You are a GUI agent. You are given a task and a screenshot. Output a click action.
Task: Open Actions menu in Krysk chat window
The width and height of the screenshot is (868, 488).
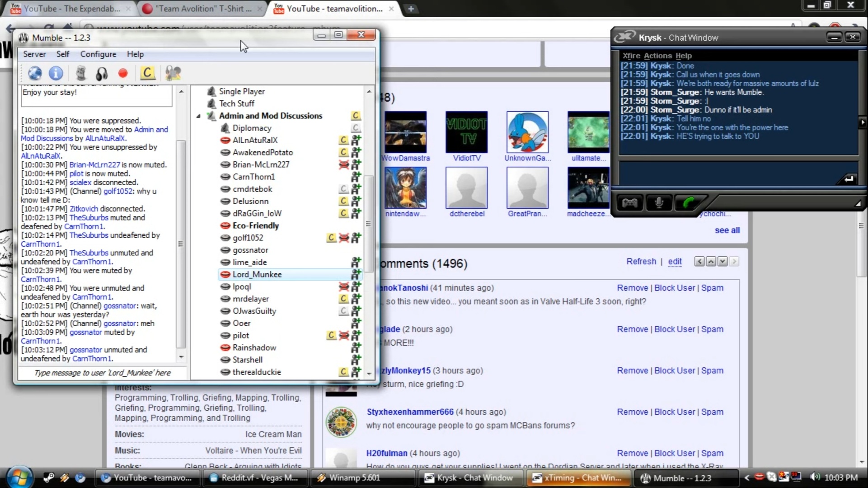point(658,56)
